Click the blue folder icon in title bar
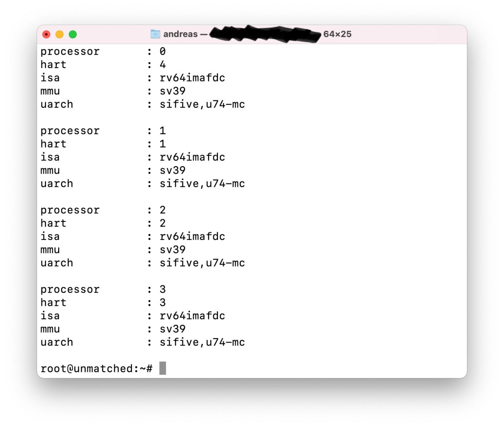Image resolution: width=504 pixels, height=427 pixels. [155, 34]
